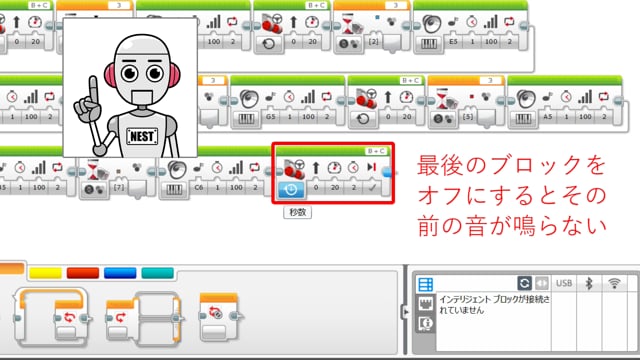
Task: Open the piano mode selector on the E5 block
Action: coord(429,44)
